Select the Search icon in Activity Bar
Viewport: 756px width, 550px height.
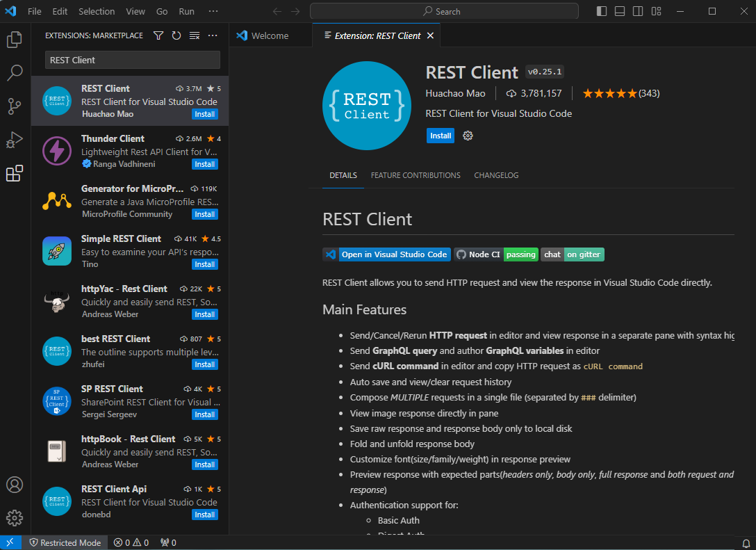[x=15, y=73]
